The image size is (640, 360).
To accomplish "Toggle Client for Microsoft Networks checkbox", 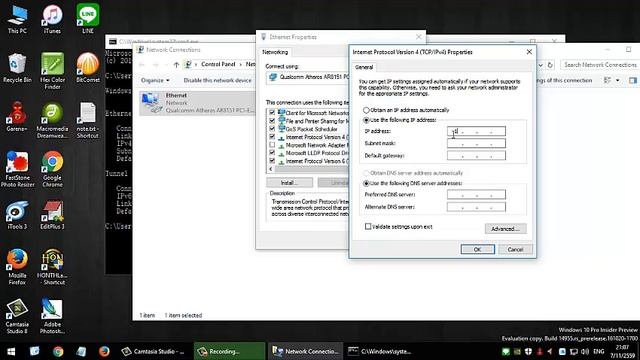I will pos(272,113).
